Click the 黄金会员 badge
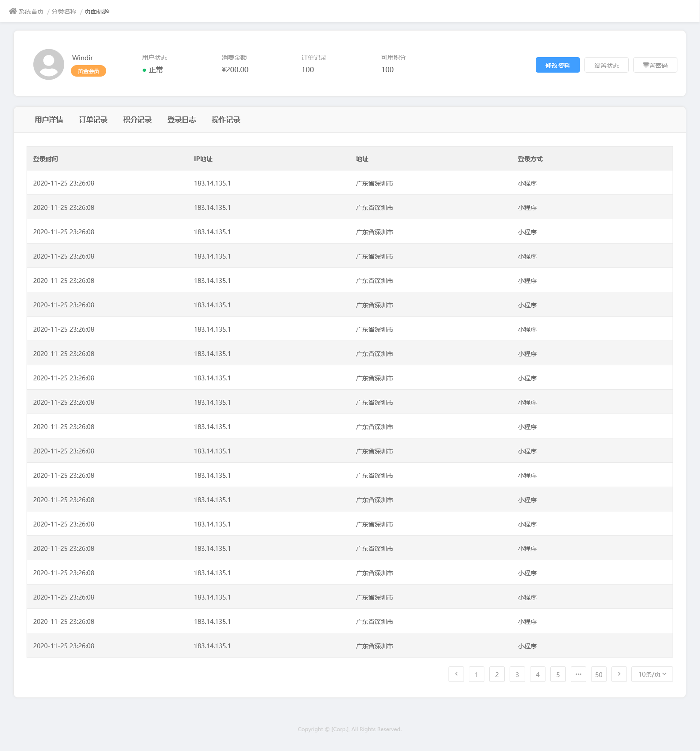The width and height of the screenshot is (700, 751). coord(89,71)
